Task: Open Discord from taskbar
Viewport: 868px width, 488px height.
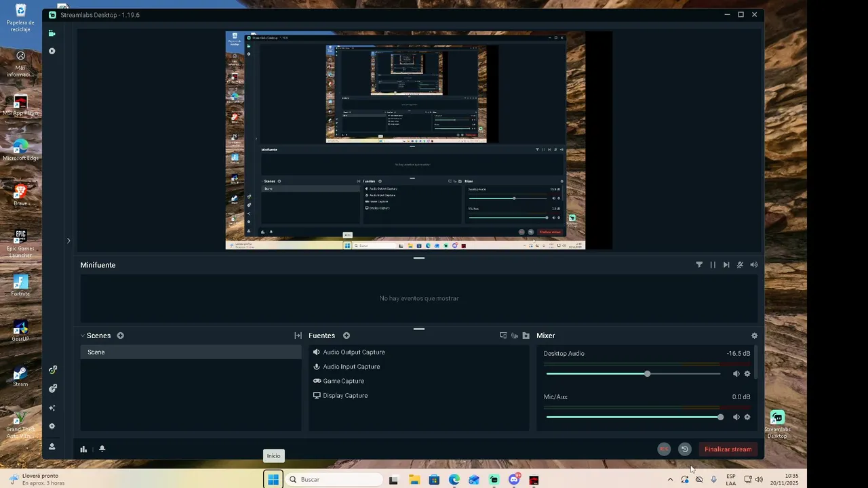Action: [x=514, y=479]
